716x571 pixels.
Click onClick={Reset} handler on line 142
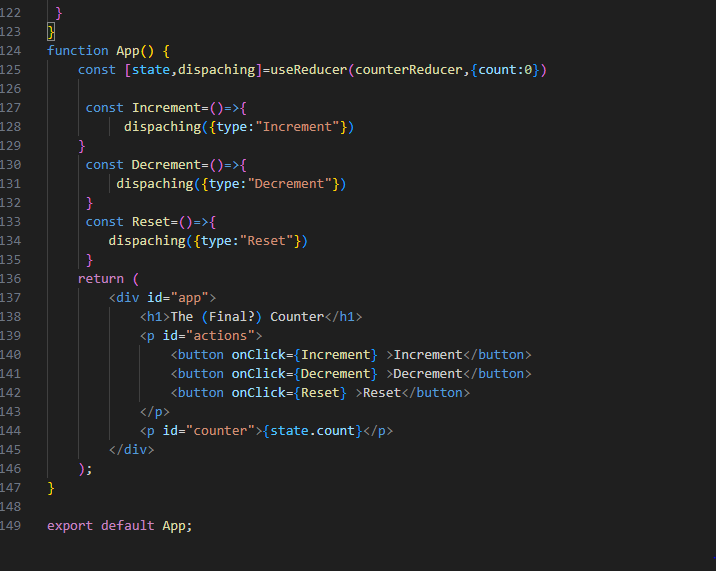point(289,393)
